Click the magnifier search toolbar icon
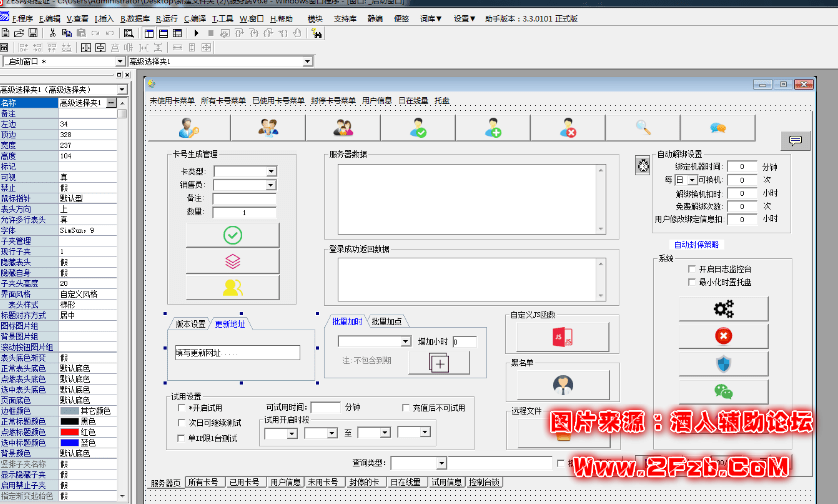Viewport: 838px width, 504px height. 643,128
